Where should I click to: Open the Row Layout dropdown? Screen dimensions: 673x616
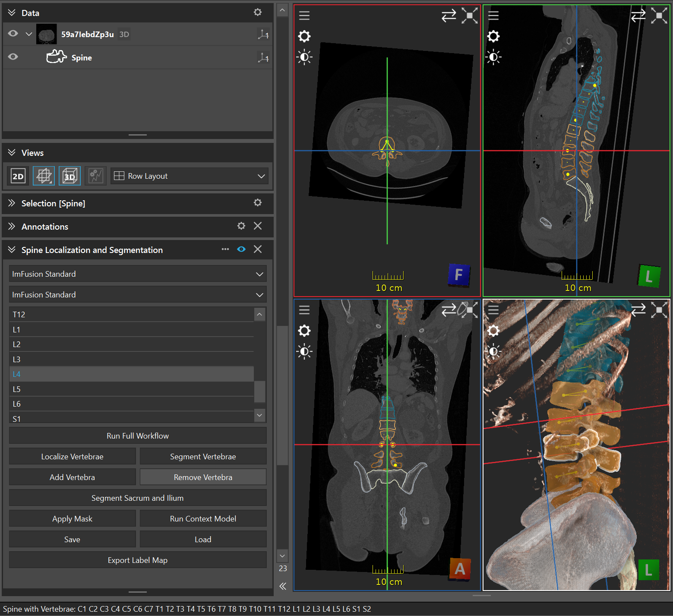[189, 176]
